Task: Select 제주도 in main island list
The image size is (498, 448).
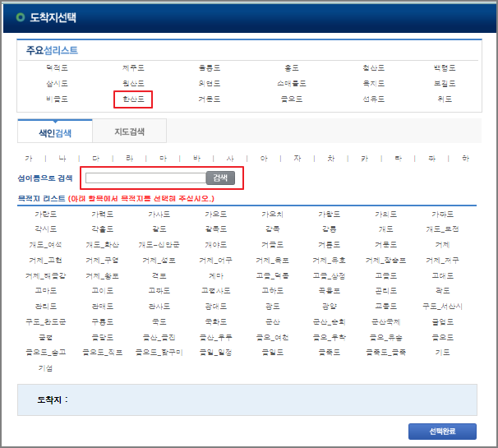Action: pyautogui.click(x=133, y=68)
